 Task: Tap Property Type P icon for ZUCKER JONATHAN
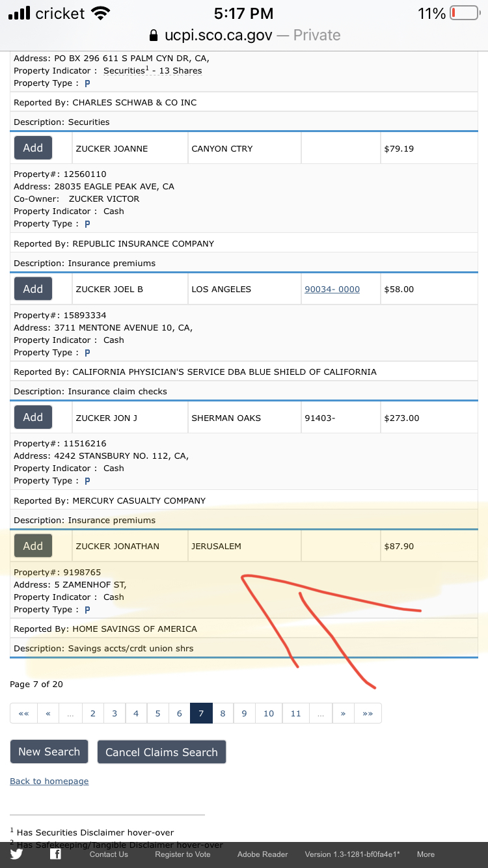point(87,610)
